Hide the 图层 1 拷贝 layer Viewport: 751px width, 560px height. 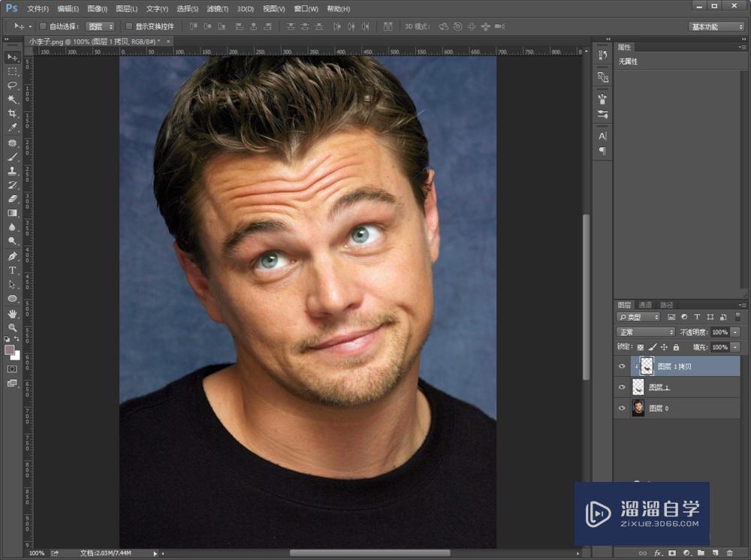click(x=621, y=366)
